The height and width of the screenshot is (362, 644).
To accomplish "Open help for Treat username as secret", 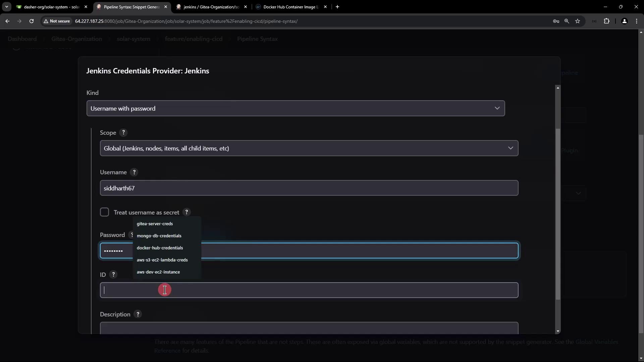I will pos(187,212).
